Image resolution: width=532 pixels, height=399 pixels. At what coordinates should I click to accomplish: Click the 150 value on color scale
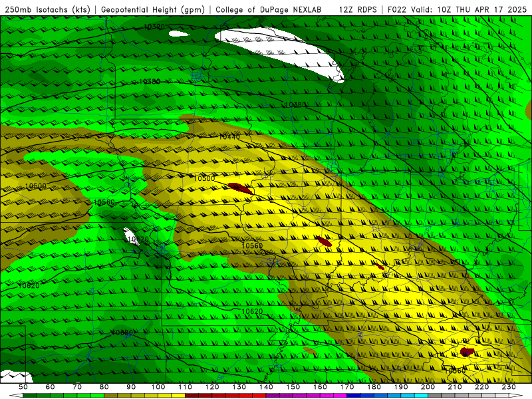tap(293, 387)
